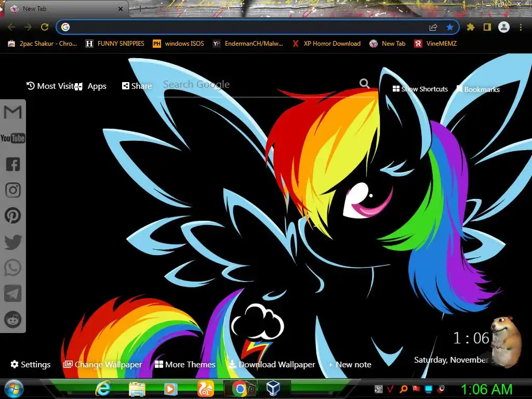Open the Chrome three-dot menu

point(521,27)
